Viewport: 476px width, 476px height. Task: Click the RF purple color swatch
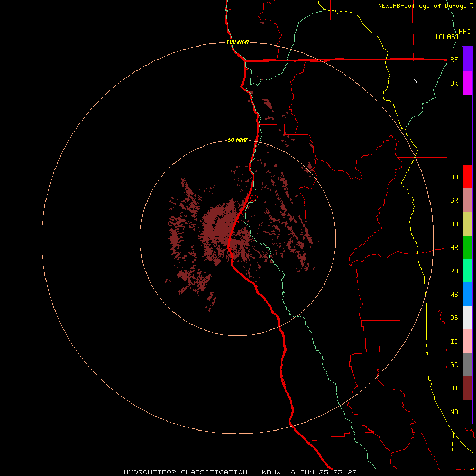tap(467, 59)
